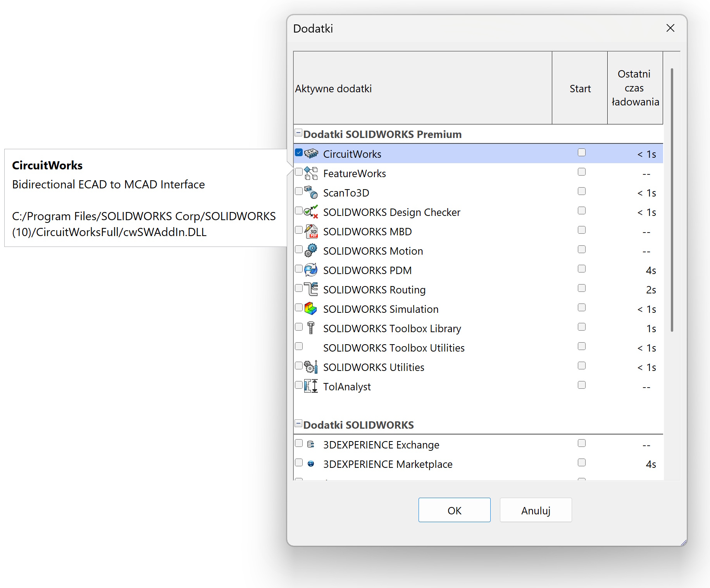Image resolution: width=710 pixels, height=588 pixels.
Task: Click the FeatureWorks add-in icon
Action: 311,173
